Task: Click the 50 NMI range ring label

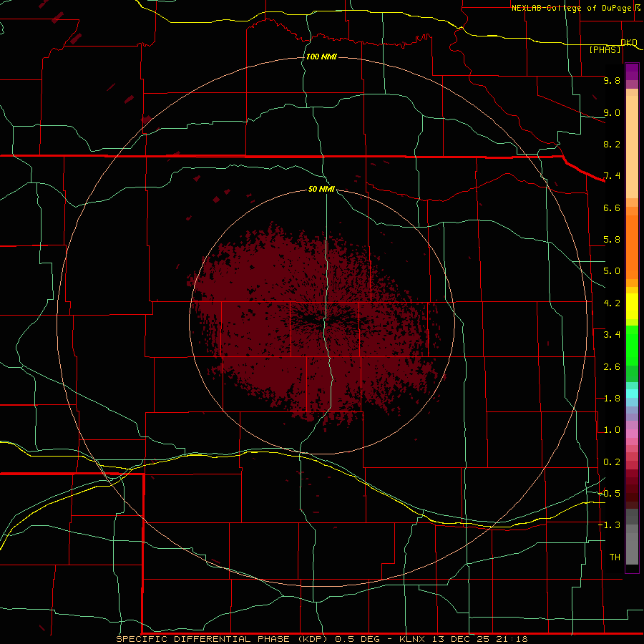Action: pyautogui.click(x=321, y=189)
